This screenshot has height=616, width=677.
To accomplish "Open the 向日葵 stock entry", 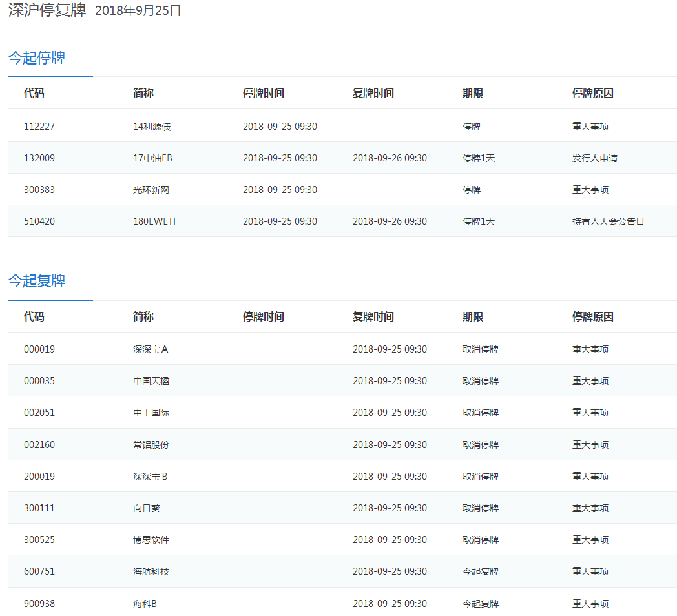I will (147, 508).
